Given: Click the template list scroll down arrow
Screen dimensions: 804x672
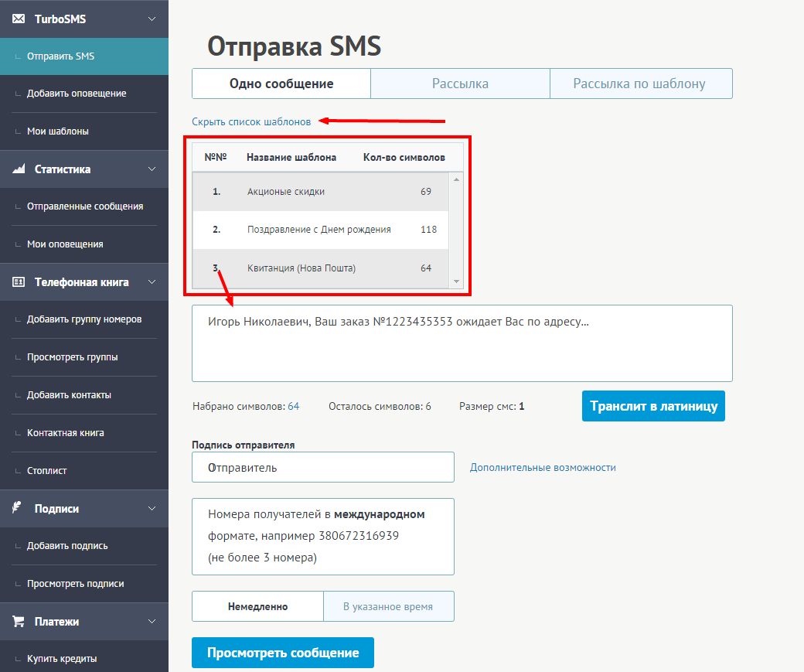Looking at the screenshot, I should tap(456, 281).
